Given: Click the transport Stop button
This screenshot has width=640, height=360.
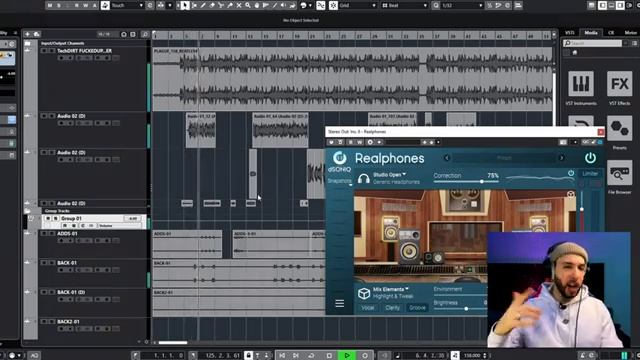Looking at the screenshot, I should point(329,356).
